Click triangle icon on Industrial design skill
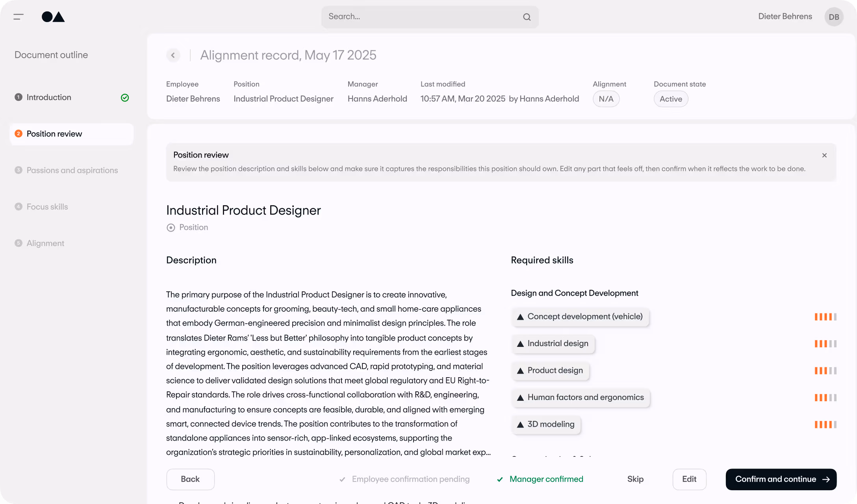This screenshot has width=857, height=504. pyautogui.click(x=520, y=344)
